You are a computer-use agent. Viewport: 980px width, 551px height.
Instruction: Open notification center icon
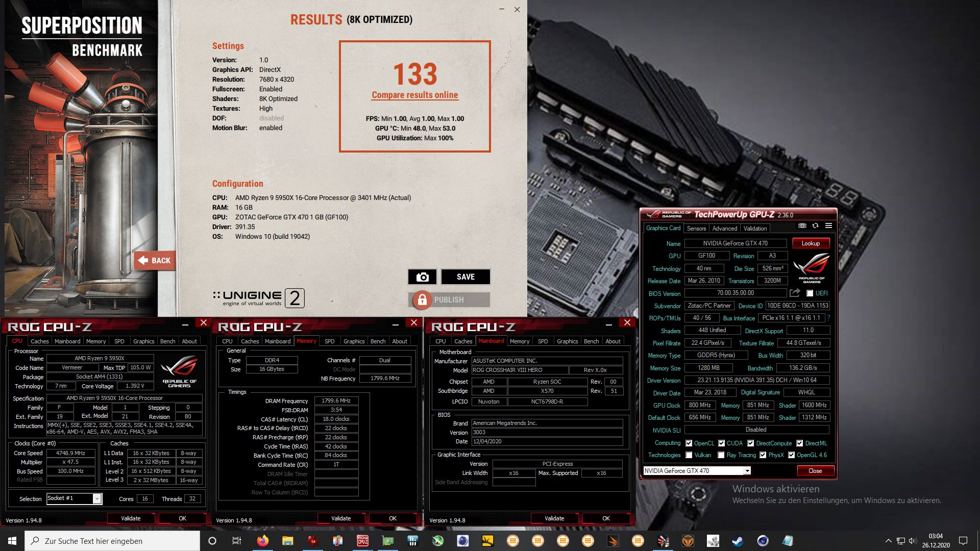coord(963,541)
